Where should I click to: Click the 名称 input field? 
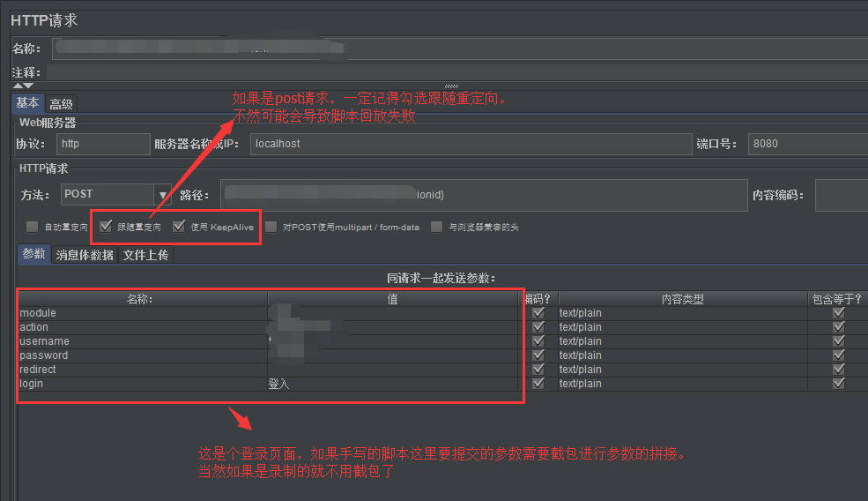tap(460, 49)
